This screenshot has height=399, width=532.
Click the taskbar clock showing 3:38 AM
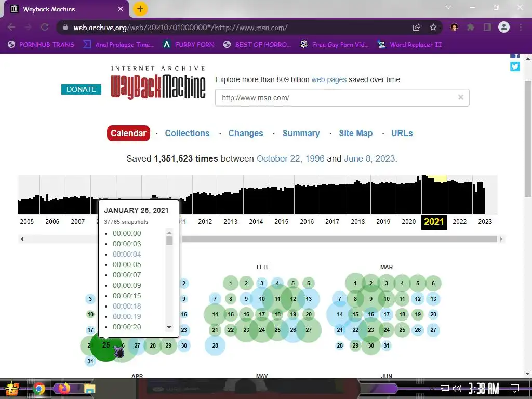pyautogui.click(x=484, y=389)
